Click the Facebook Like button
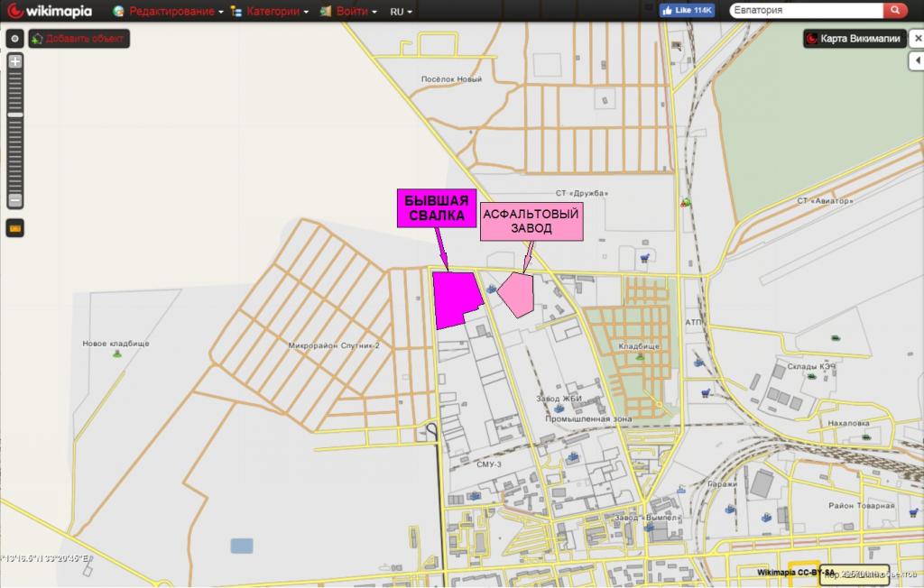 point(688,11)
